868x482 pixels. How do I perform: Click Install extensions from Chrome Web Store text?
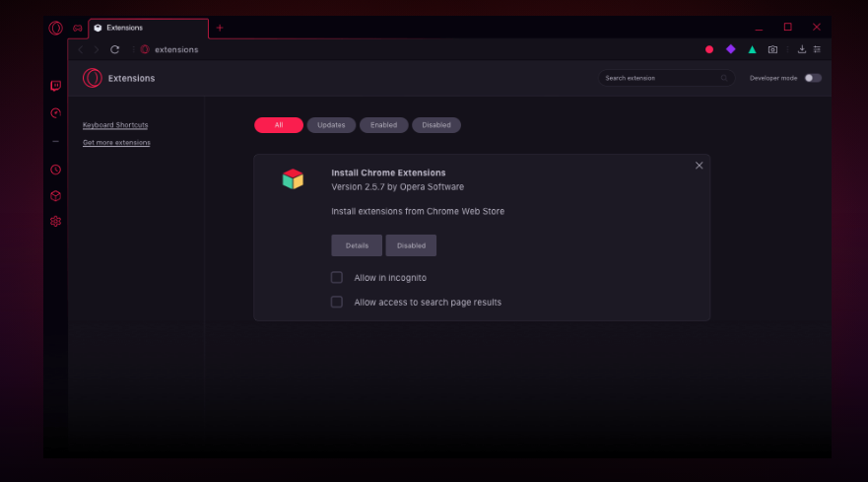pyautogui.click(x=418, y=212)
